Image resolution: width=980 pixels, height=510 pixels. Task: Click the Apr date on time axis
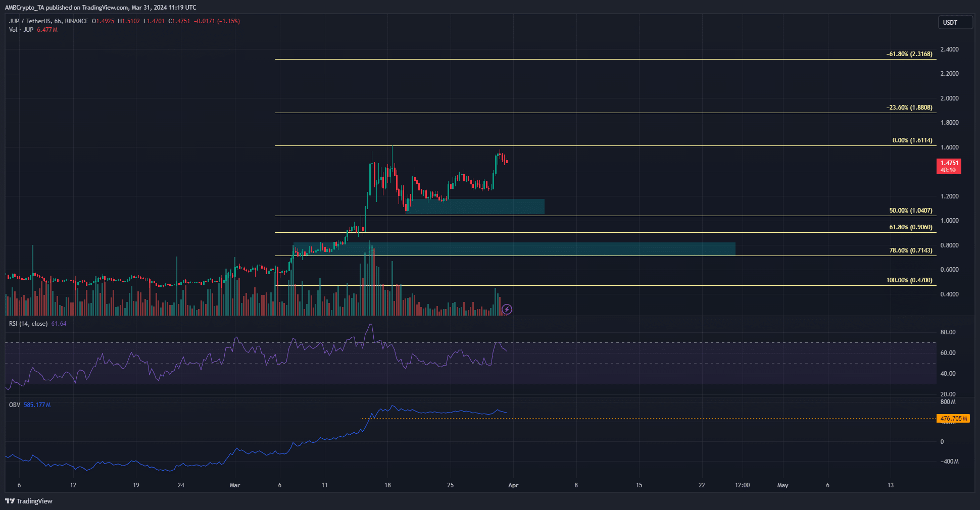pos(513,485)
